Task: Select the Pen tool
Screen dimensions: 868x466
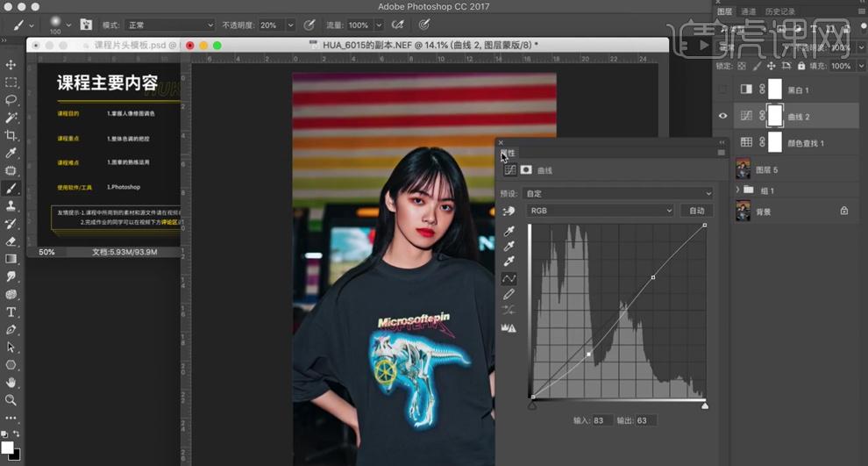Action: click(11, 330)
